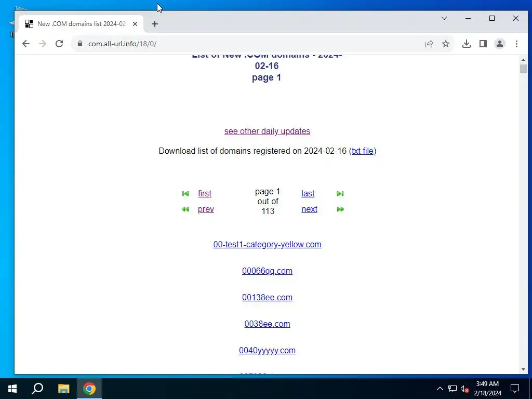
Task: Go to next page link
Action: [x=310, y=209]
